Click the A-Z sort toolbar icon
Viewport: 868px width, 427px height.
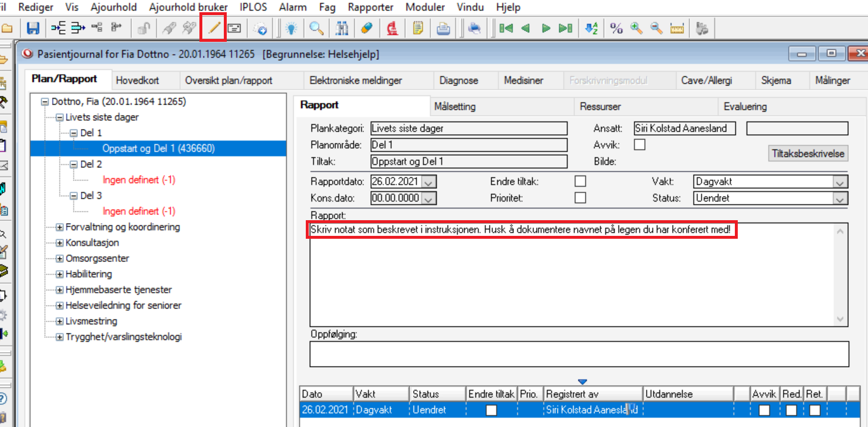(x=592, y=28)
